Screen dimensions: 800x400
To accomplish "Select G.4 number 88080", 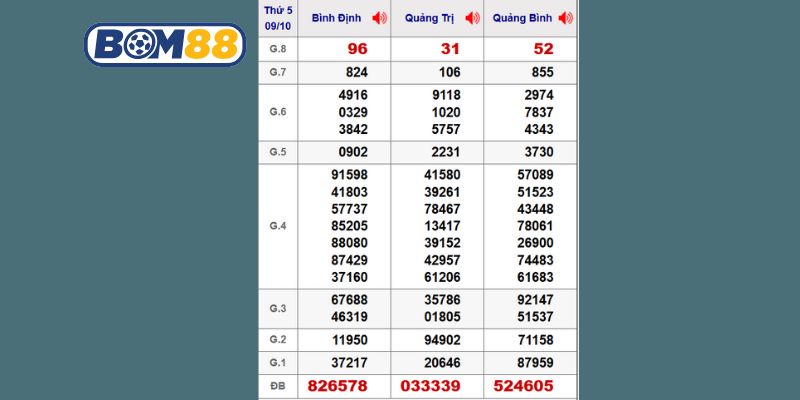I will [349, 243].
